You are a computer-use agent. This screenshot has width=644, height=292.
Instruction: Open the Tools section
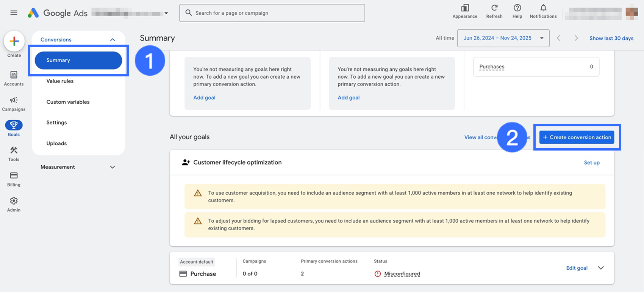(14, 154)
